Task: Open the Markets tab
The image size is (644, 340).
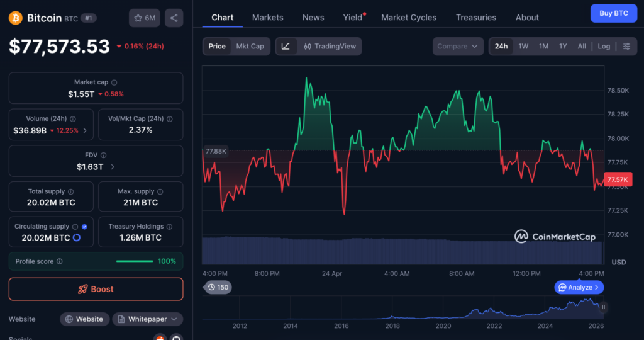Action: (x=267, y=18)
